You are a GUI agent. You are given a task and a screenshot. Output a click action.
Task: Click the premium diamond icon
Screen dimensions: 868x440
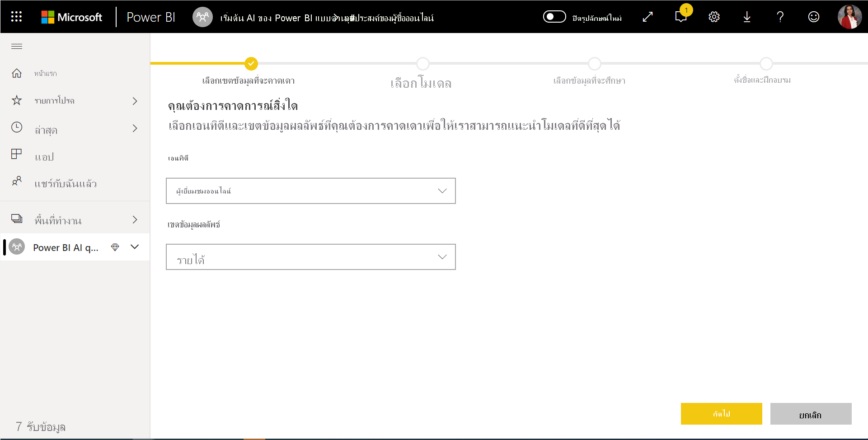point(115,247)
